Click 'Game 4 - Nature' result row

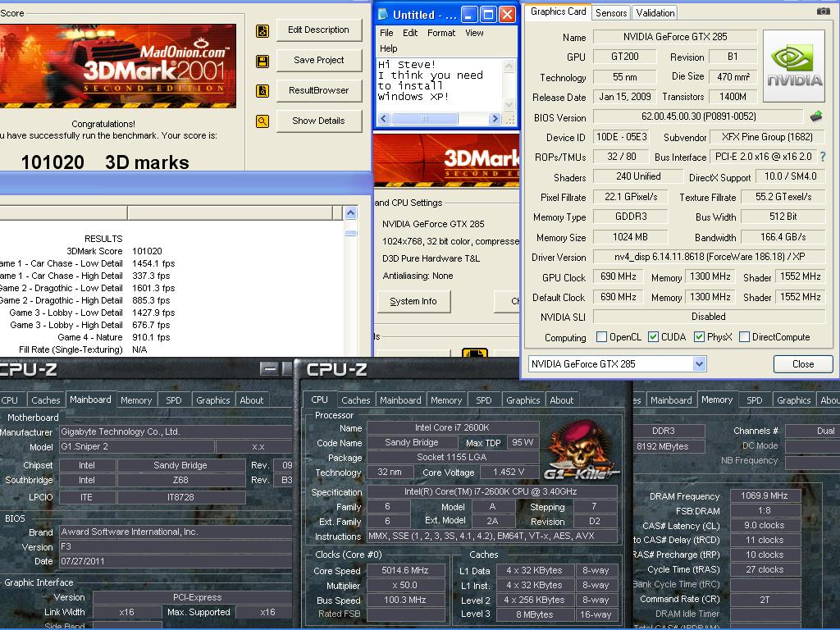click(x=113, y=337)
